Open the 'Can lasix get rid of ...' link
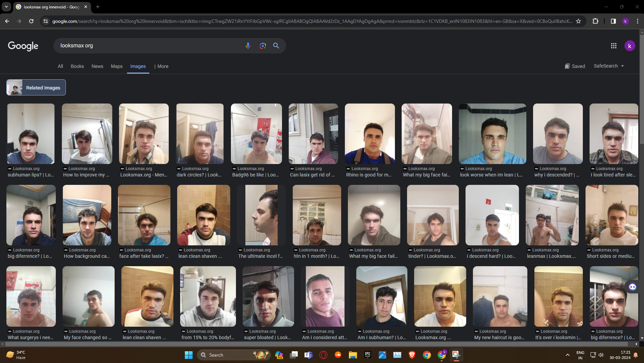This screenshot has height=363, width=644. point(312,175)
